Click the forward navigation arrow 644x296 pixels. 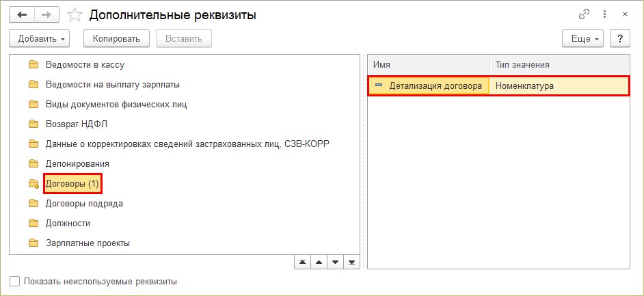click(46, 14)
